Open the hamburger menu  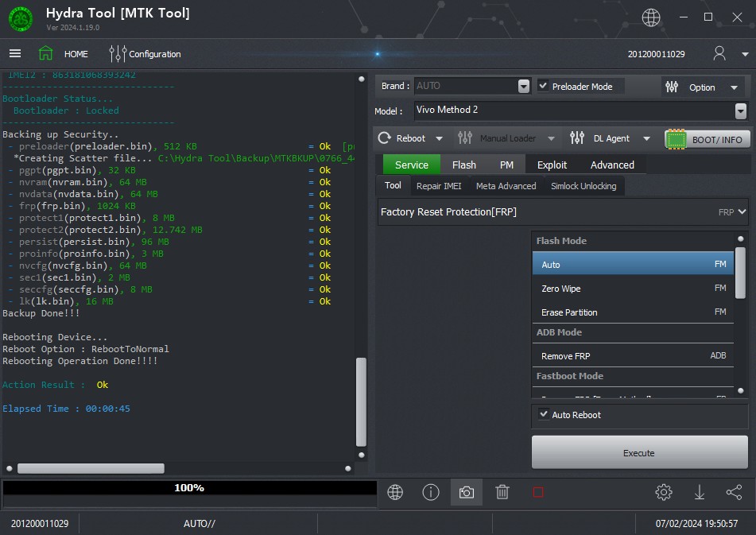click(x=15, y=53)
